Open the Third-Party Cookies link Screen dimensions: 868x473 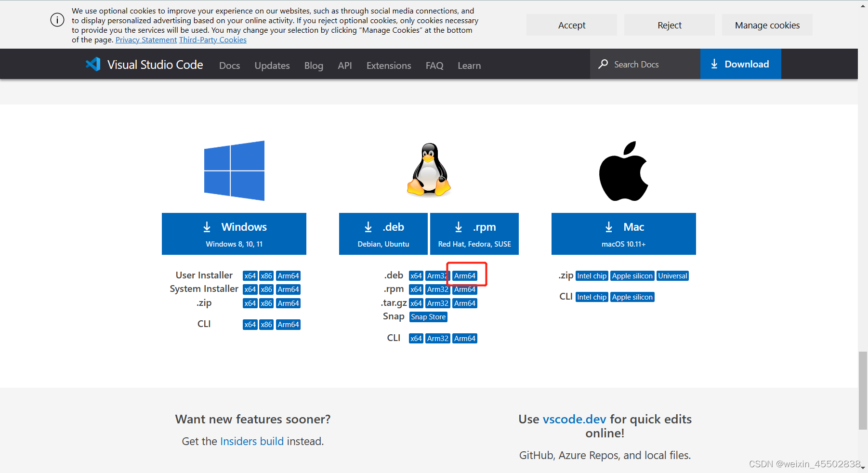point(213,40)
